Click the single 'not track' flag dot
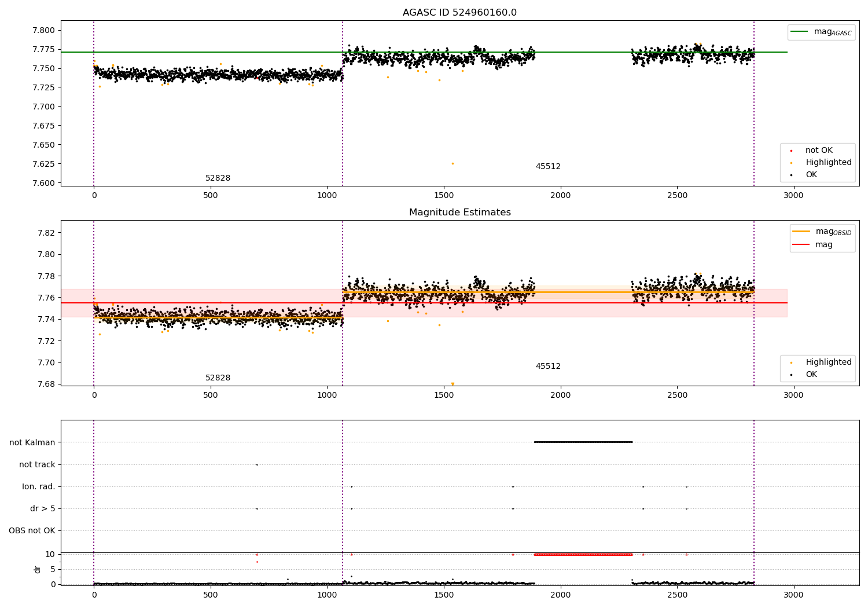The image size is (868, 608). (257, 464)
